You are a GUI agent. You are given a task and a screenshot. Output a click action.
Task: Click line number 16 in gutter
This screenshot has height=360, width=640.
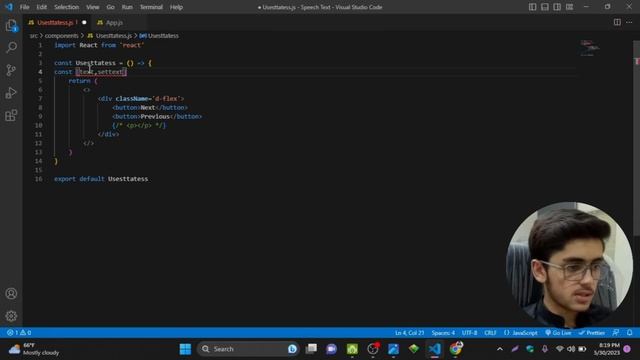(x=38, y=179)
